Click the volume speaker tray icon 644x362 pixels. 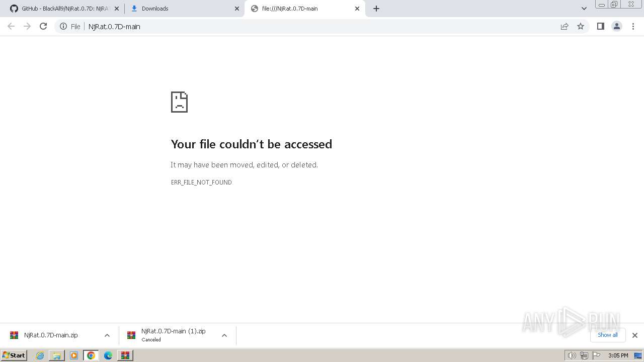coord(572,355)
